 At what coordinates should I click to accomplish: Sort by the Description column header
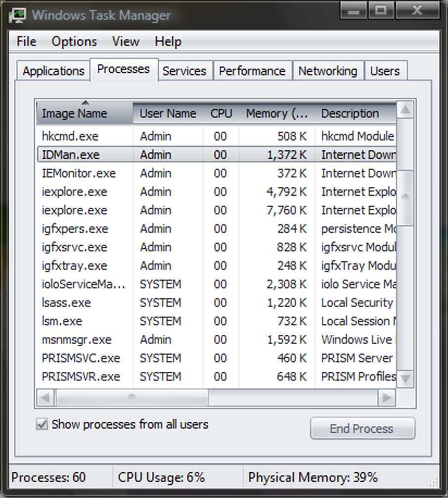coord(356,113)
